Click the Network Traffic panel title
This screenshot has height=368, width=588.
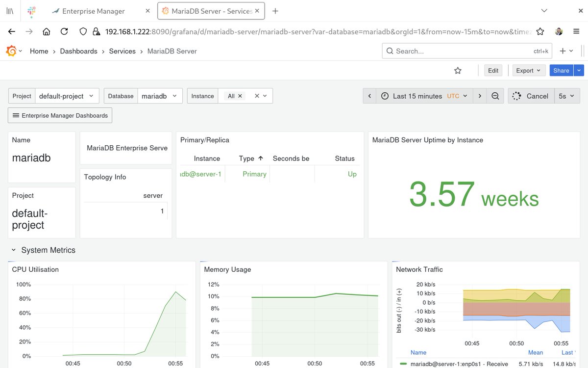(419, 269)
